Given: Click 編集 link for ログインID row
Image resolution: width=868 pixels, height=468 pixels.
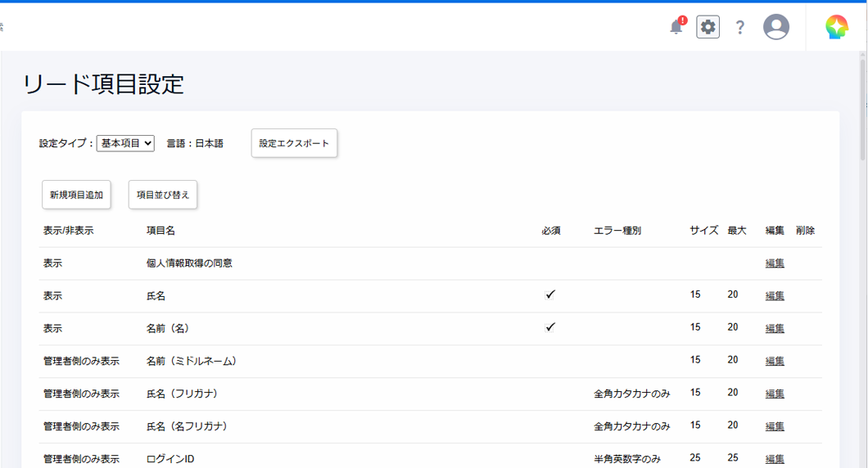Looking at the screenshot, I should tap(775, 459).
